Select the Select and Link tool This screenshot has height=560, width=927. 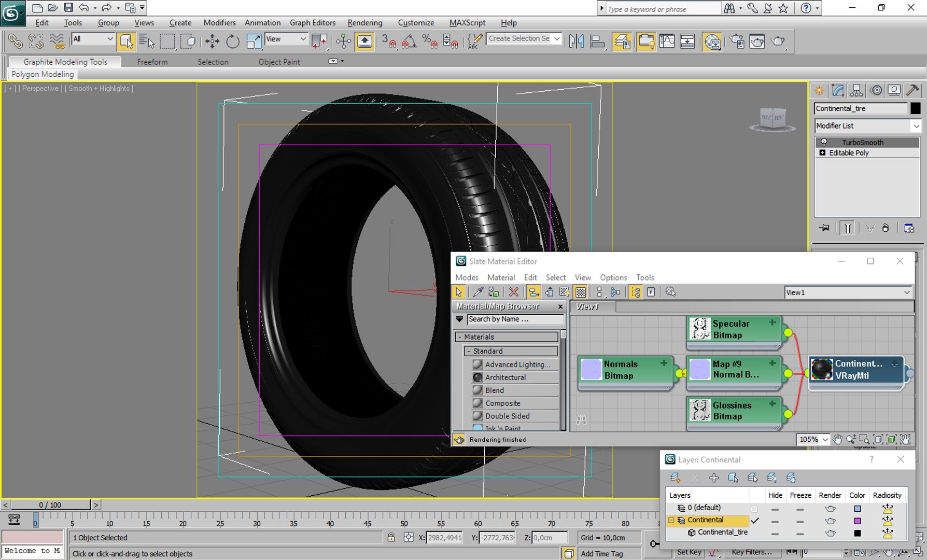[15, 41]
